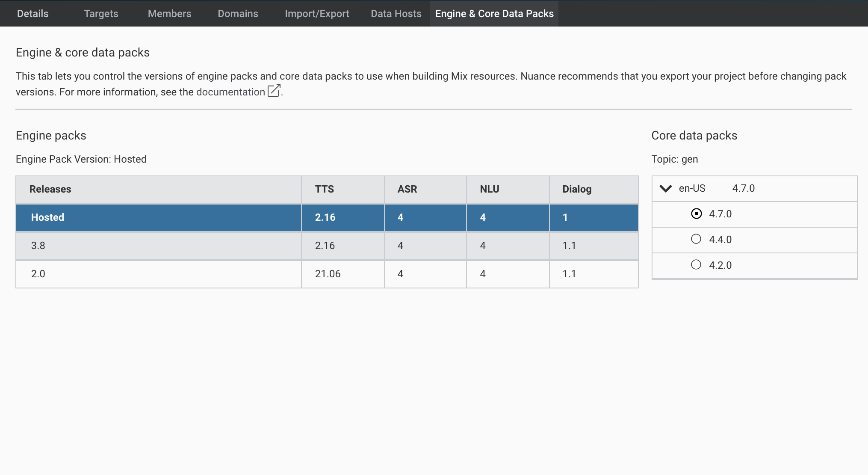Click the TTS column header
The image size is (868, 475).
325,189
